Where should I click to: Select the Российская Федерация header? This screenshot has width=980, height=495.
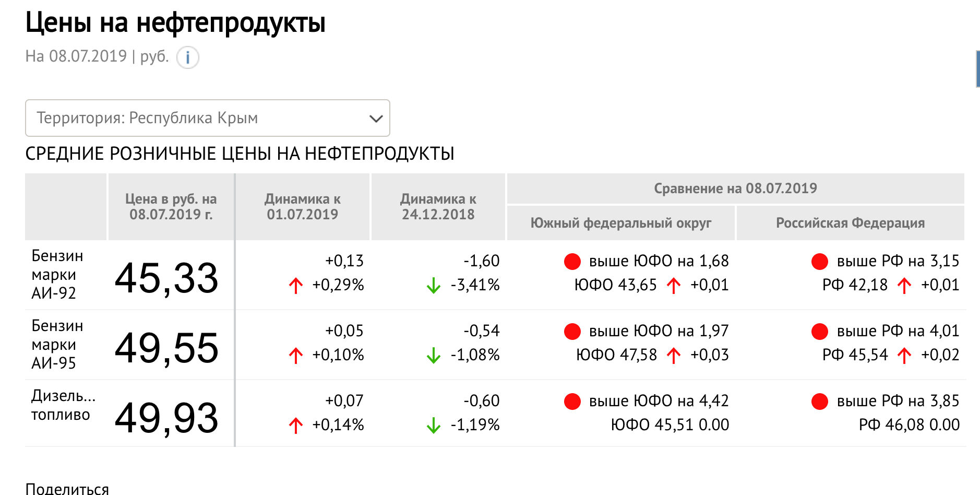[x=851, y=223]
